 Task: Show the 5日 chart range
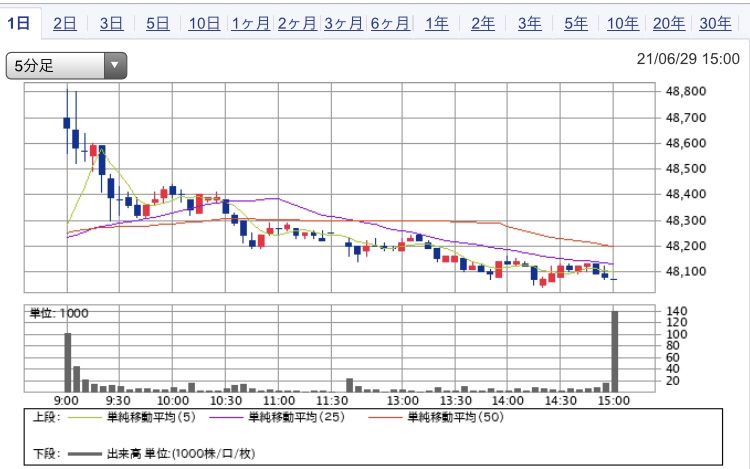pyautogui.click(x=157, y=23)
